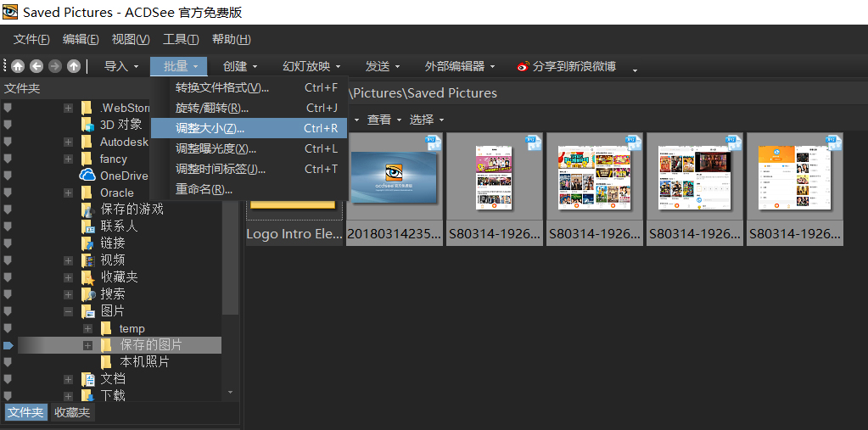
Task: Click the 批量 toolbar button
Action: point(179,66)
